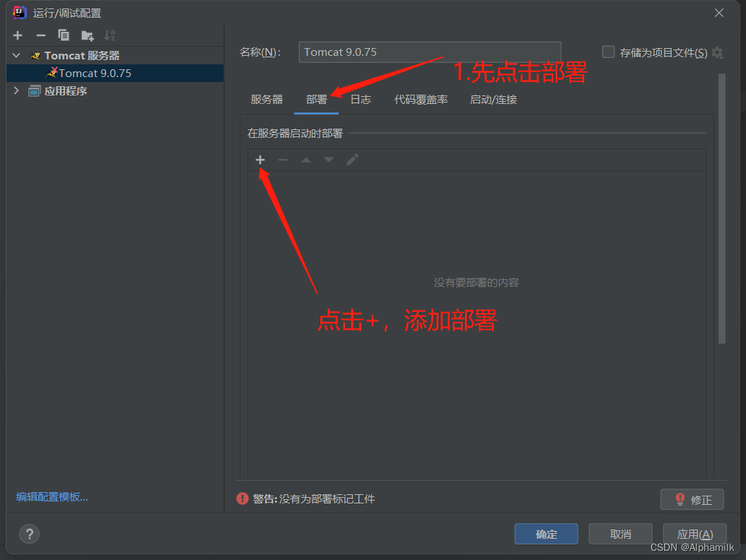Click the 取消 button
This screenshot has height=560, width=746.
[x=620, y=534]
